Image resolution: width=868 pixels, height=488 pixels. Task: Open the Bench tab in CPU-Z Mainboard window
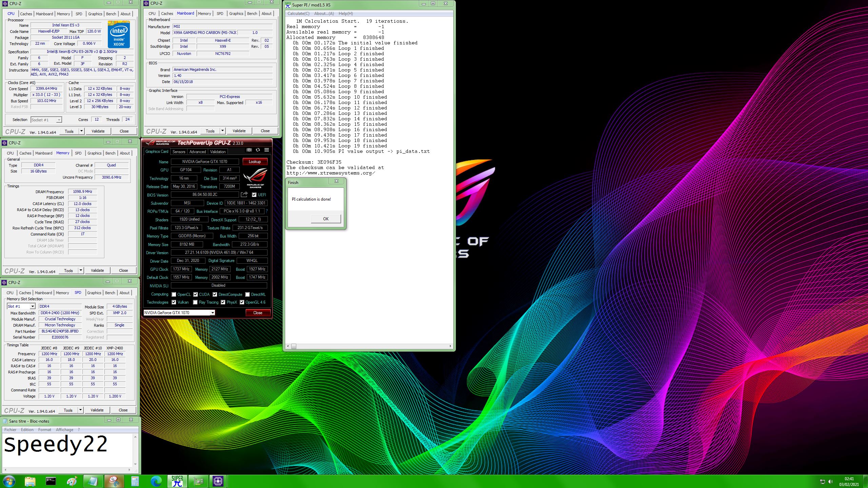[x=252, y=14]
